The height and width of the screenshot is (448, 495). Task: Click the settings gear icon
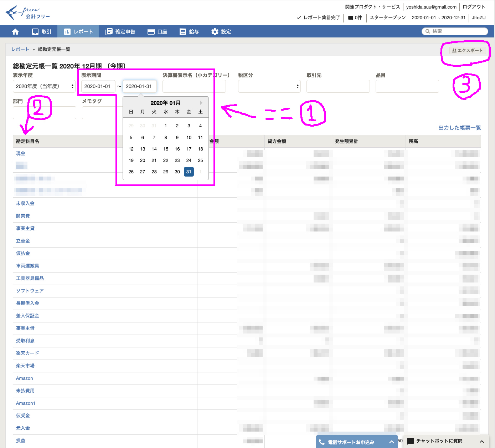pyautogui.click(x=215, y=32)
